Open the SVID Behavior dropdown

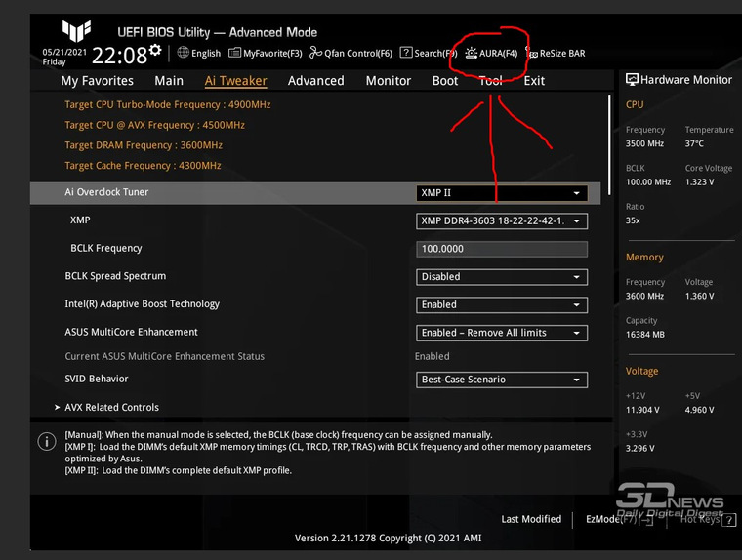(x=502, y=380)
